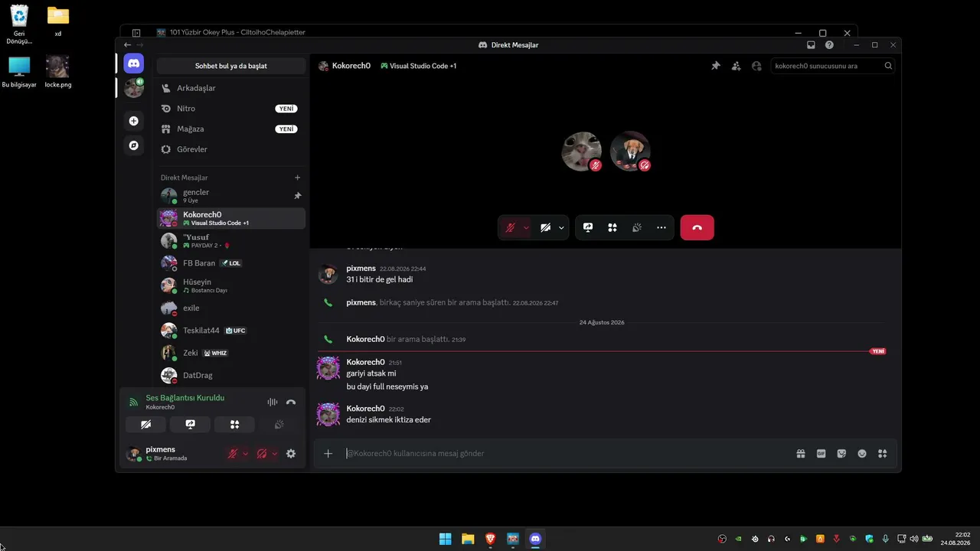The height and width of the screenshot is (551, 980).
Task: Open the volume control in system tray
Action: [x=914, y=539]
